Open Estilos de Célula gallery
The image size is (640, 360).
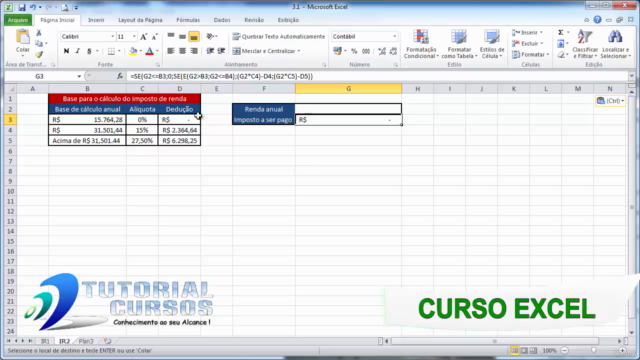[492, 44]
